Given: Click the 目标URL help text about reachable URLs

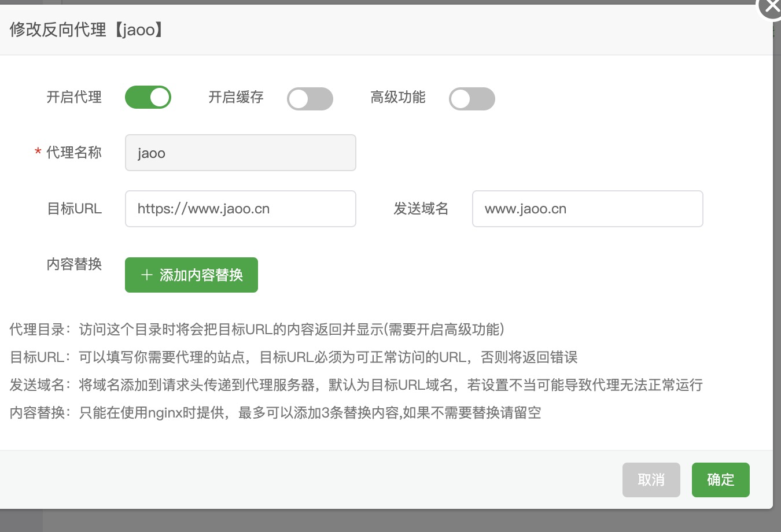Looking at the screenshot, I should click(x=294, y=357).
